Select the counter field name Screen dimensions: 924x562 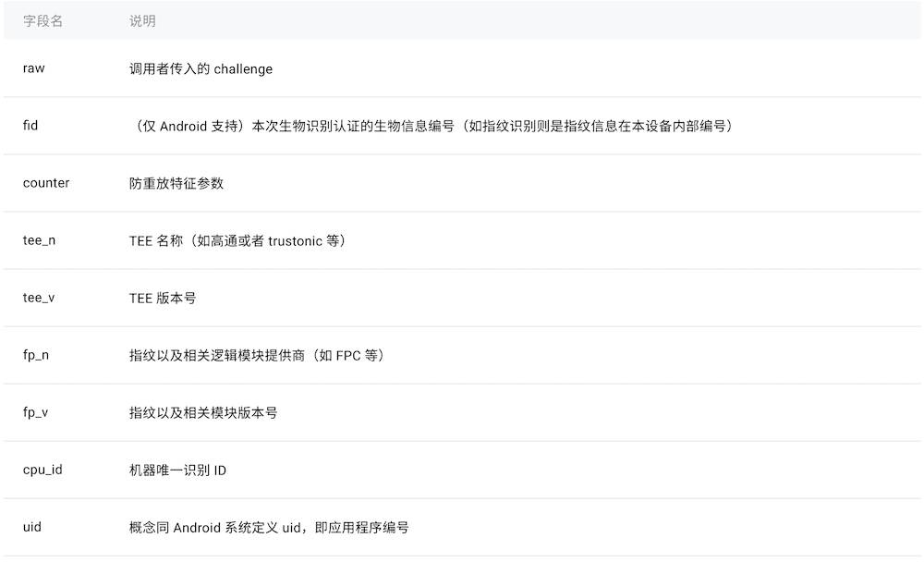(46, 183)
